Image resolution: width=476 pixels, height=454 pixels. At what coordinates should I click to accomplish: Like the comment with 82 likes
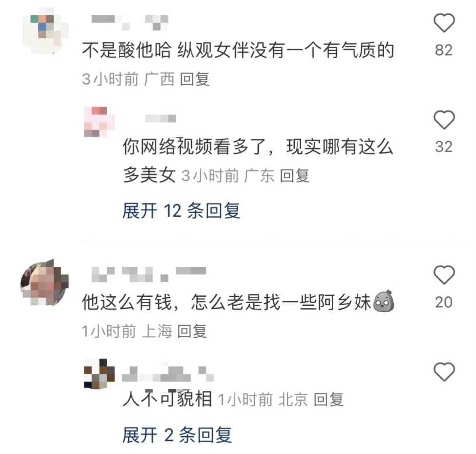(444, 23)
